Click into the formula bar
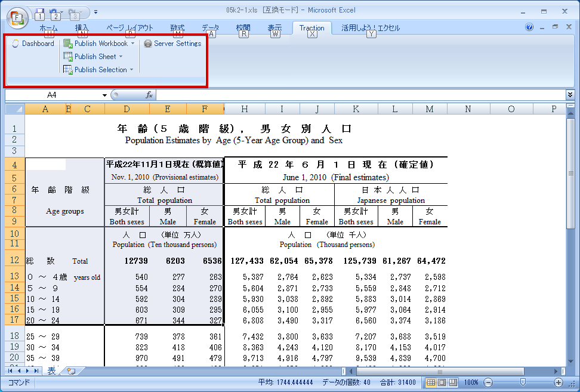The image size is (580, 392). click(x=360, y=95)
